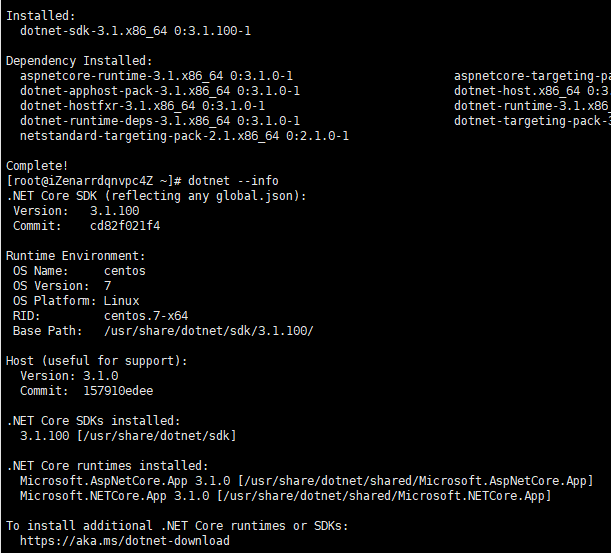Click the root@iZenarrdqnvpc4Z shell prompt
The width and height of the screenshot is (611, 553).
(x=94, y=181)
